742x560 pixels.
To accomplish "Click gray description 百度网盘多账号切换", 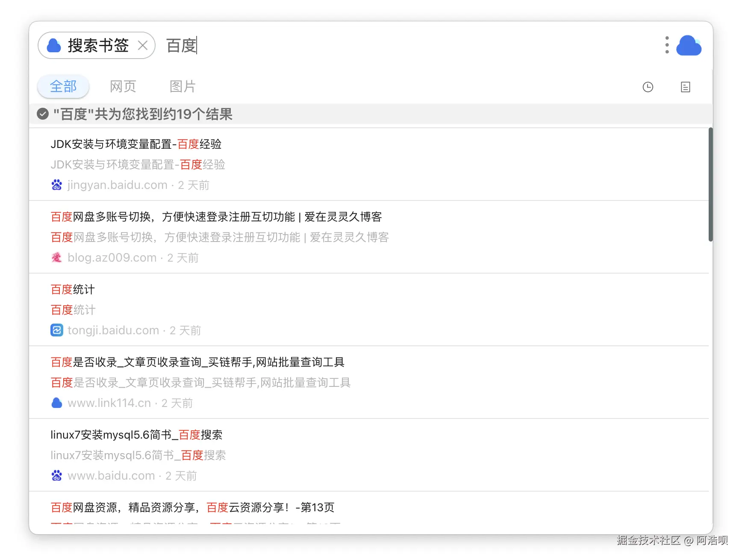I will 220,237.
